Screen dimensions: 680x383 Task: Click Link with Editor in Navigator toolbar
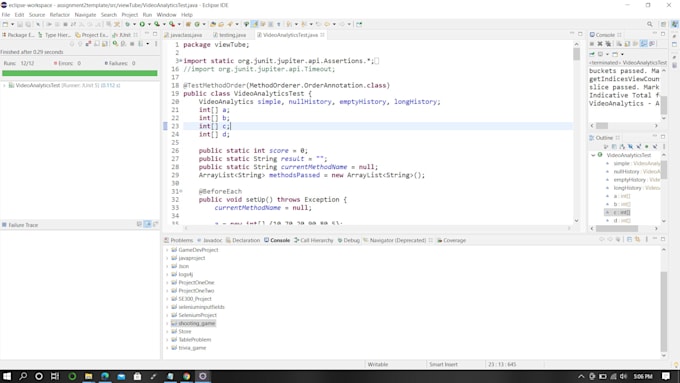coord(638,239)
